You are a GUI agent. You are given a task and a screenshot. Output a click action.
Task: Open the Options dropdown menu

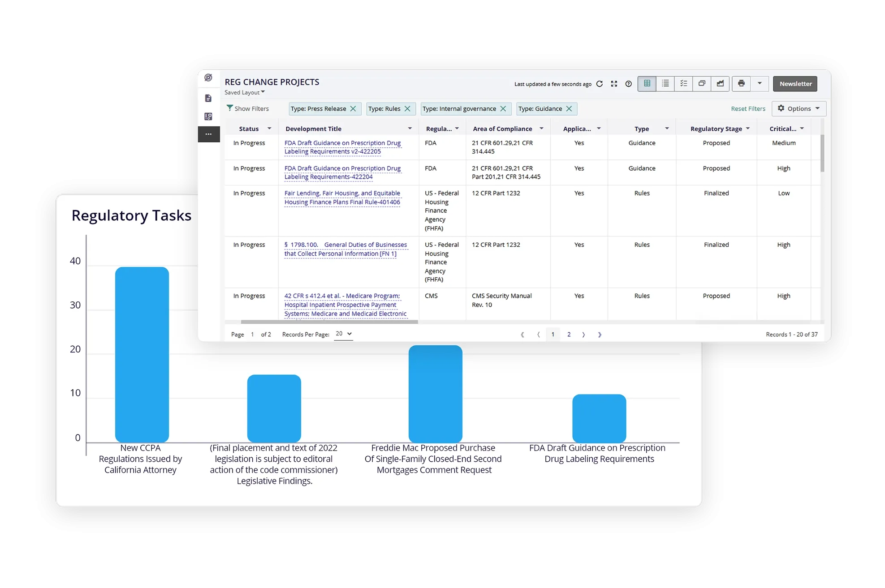(799, 108)
